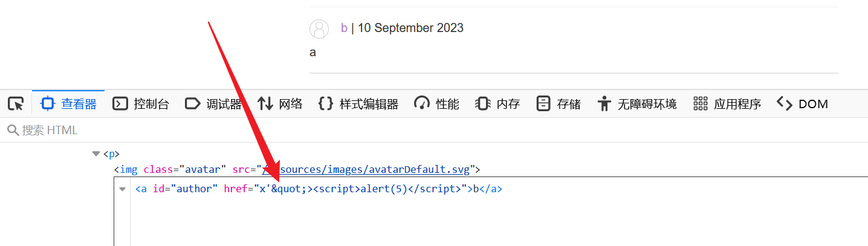Open the 样式编辑器 Style Editor tab
The width and height of the screenshot is (868, 246).
(358, 104)
